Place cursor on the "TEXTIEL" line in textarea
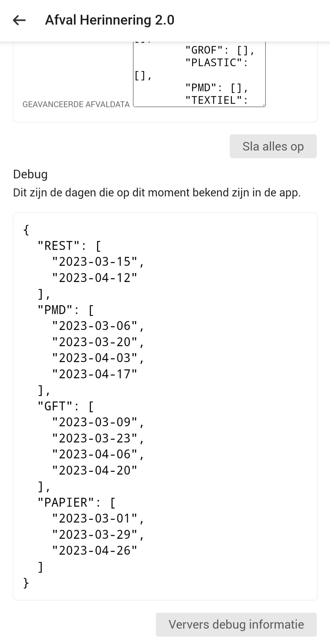The height and width of the screenshot is (644, 330). (x=217, y=100)
